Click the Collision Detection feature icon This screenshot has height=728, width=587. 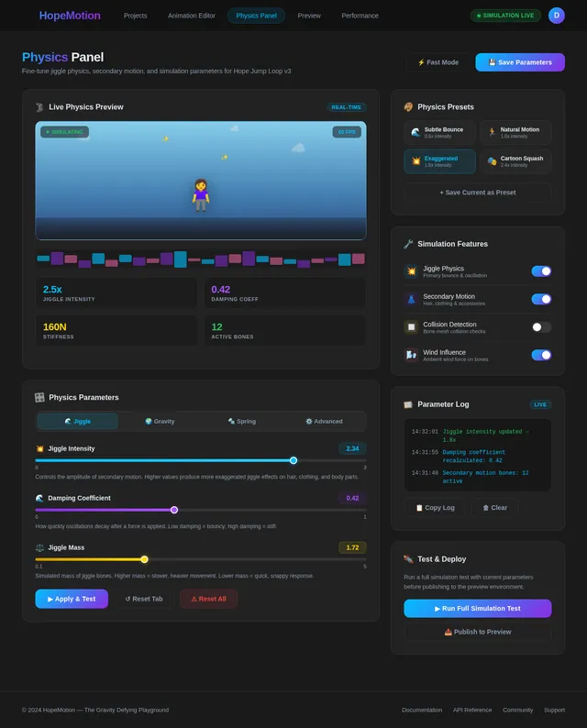[x=411, y=326]
